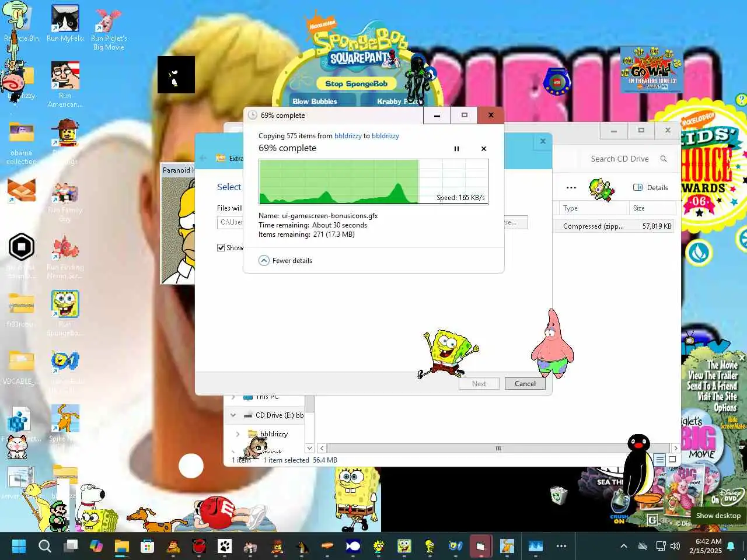This screenshot has height=560, width=747.
Task: Open volume control in system tray
Action: tap(676, 546)
